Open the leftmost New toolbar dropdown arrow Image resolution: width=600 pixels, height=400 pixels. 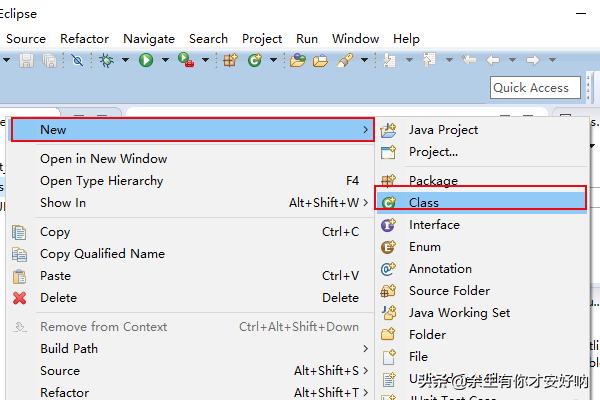(x=7, y=60)
